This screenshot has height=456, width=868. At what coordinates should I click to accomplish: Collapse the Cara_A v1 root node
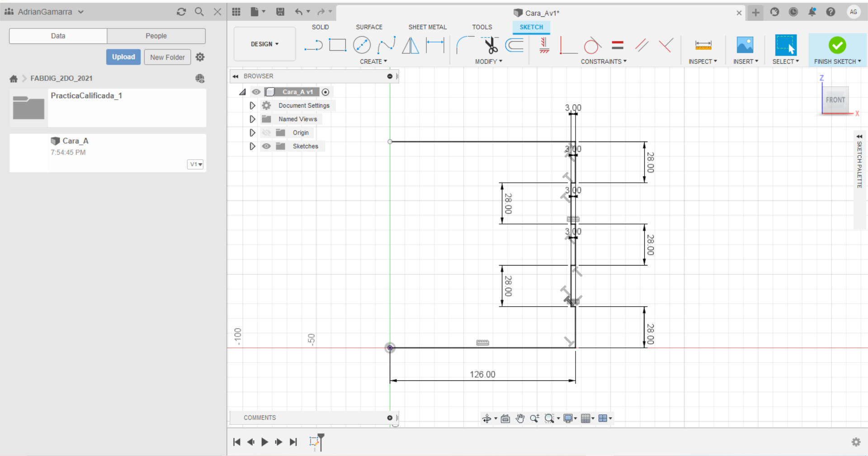[242, 92]
